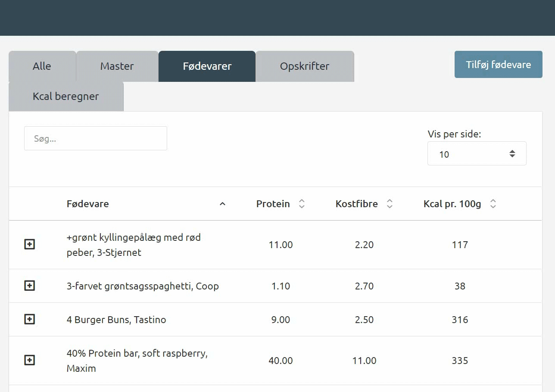Expand the 40% Protein bar row

click(29, 360)
